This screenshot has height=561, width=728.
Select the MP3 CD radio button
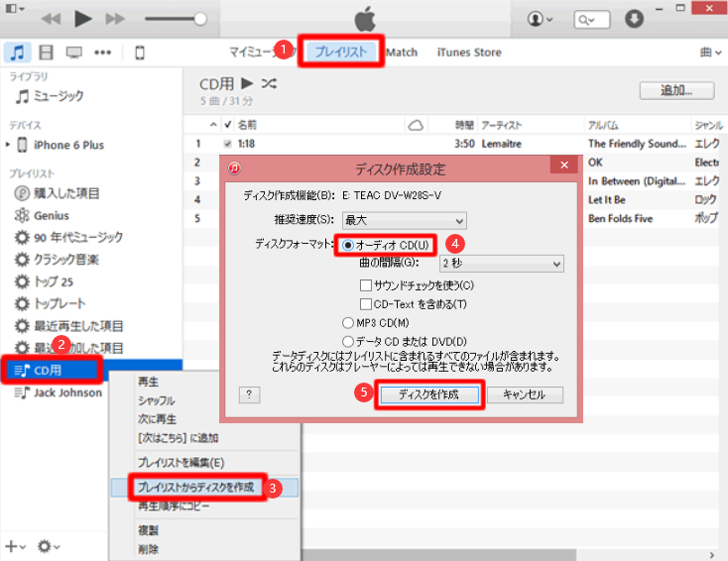pos(348,322)
